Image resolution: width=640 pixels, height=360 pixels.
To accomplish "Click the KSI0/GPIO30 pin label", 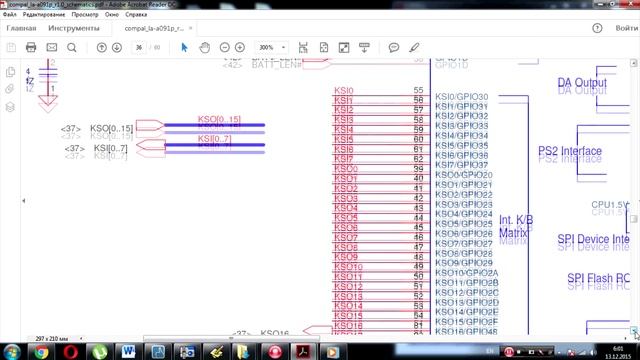I will click(461, 97).
